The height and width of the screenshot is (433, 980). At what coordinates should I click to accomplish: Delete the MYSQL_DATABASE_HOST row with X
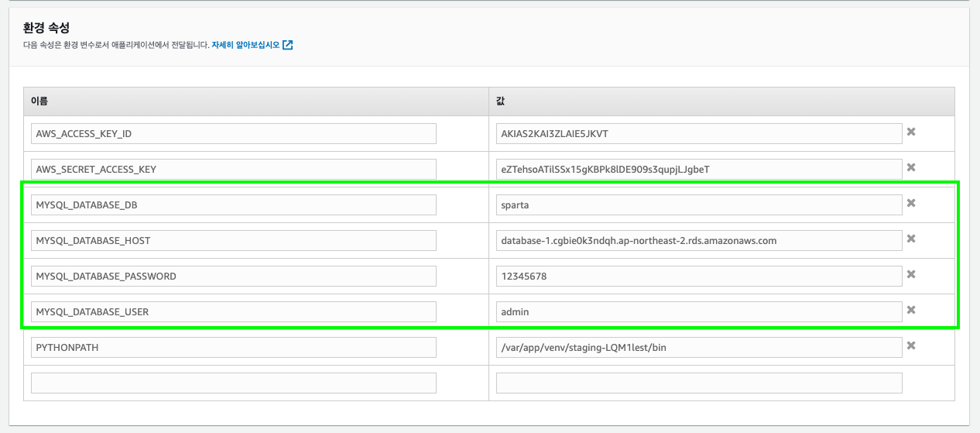[911, 239]
